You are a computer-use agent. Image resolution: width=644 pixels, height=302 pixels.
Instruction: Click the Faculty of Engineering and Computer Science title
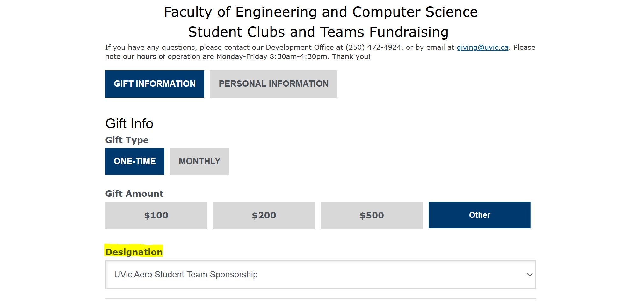[x=321, y=12]
